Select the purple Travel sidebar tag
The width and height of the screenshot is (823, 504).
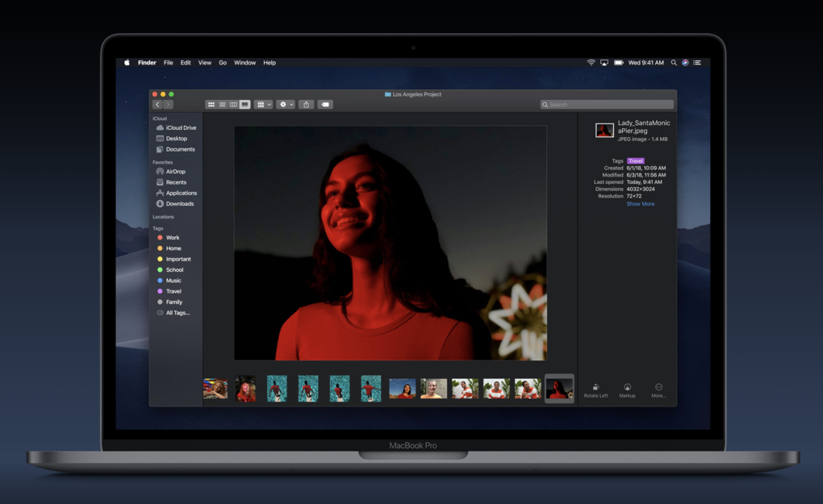169,291
